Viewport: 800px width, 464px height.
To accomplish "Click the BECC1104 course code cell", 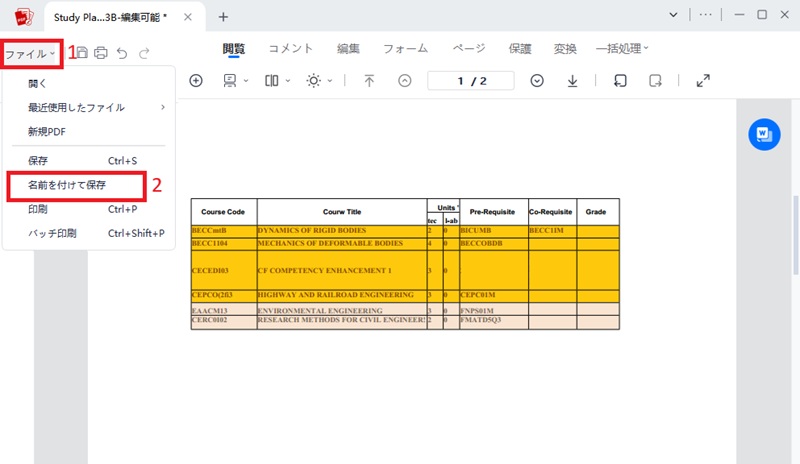I will click(x=223, y=243).
